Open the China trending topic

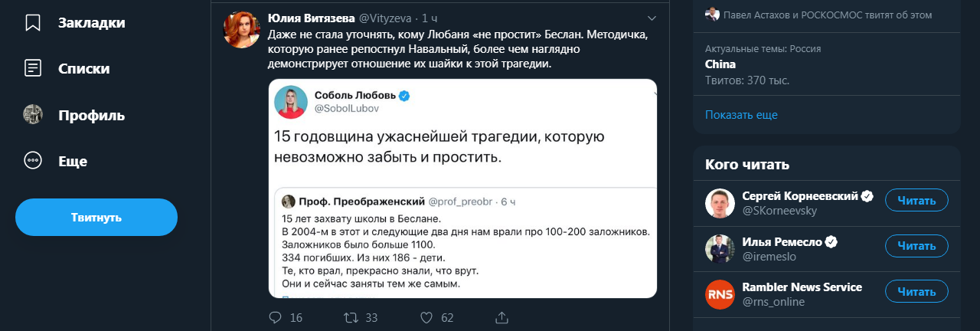[720, 64]
